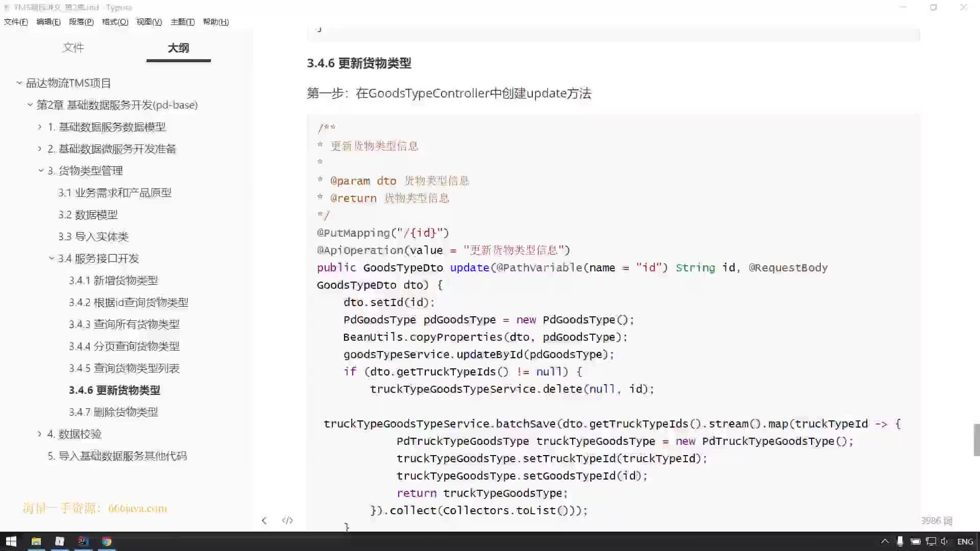Click the document vertical scrollbar thumb
980x551 pixels.
976,439
